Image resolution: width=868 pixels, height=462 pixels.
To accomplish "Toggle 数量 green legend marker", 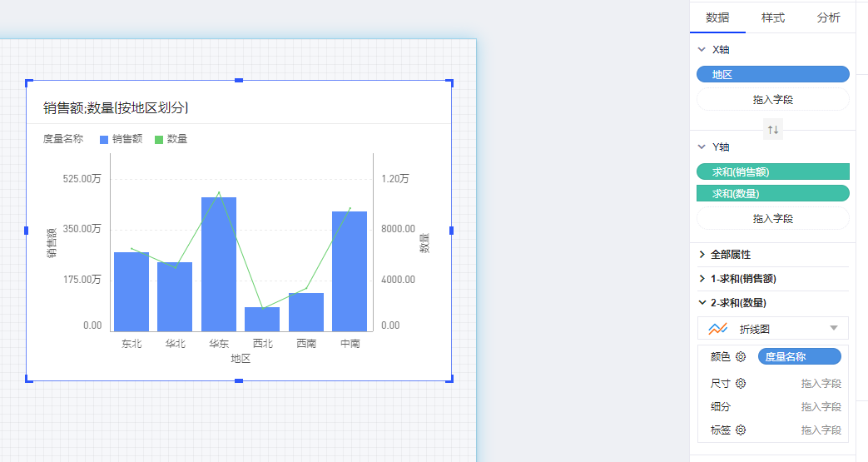I will click(x=159, y=140).
